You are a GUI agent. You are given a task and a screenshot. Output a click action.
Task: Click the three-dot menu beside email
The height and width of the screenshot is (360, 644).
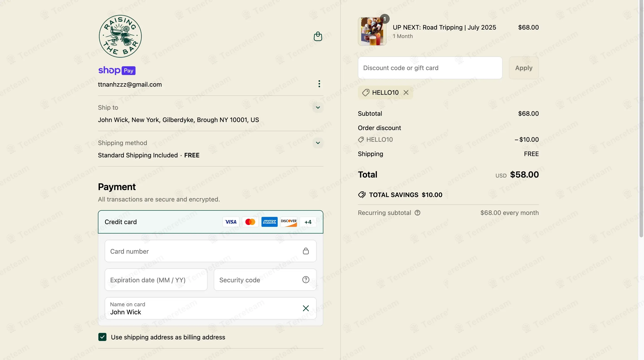click(319, 84)
